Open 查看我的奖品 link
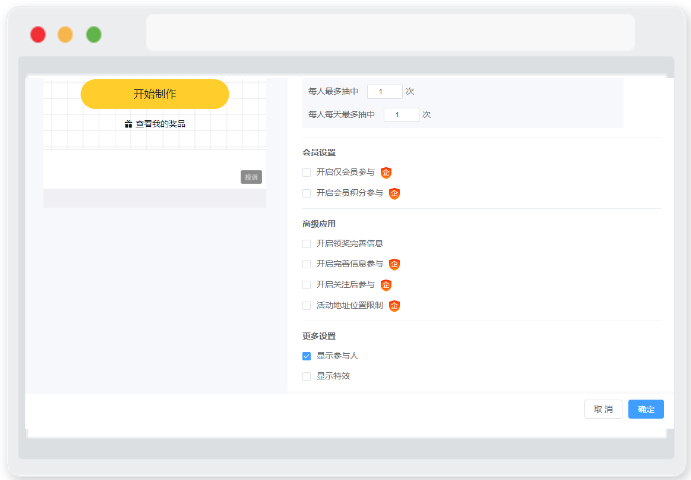The height and width of the screenshot is (480, 691). pos(160,124)
